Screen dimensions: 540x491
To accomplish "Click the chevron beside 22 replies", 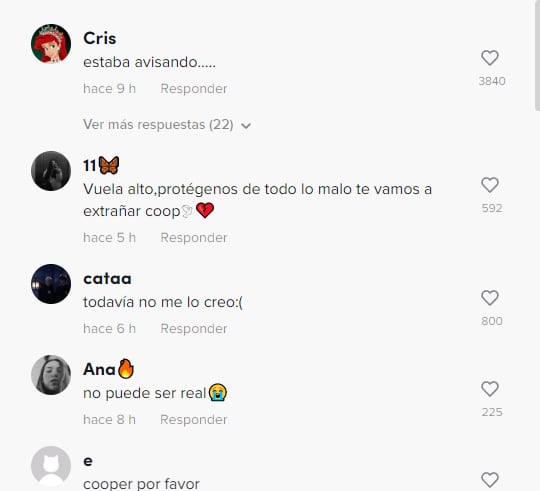I will tap(246, 126).
